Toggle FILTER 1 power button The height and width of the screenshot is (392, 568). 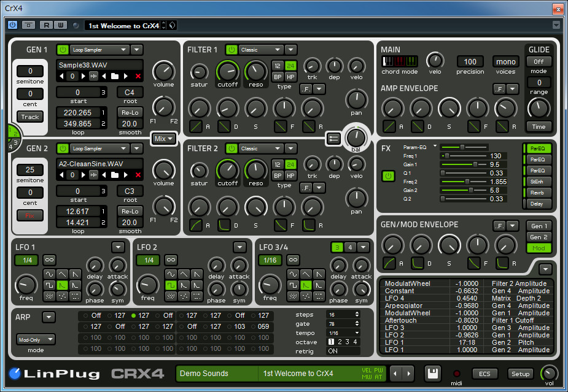(x=231, y=50)
